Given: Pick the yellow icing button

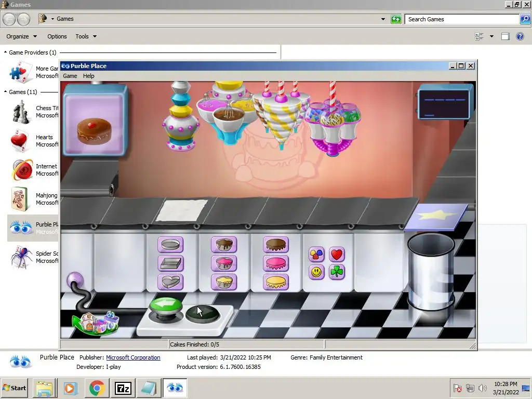Looking at the screenshot, I should 275,282.
